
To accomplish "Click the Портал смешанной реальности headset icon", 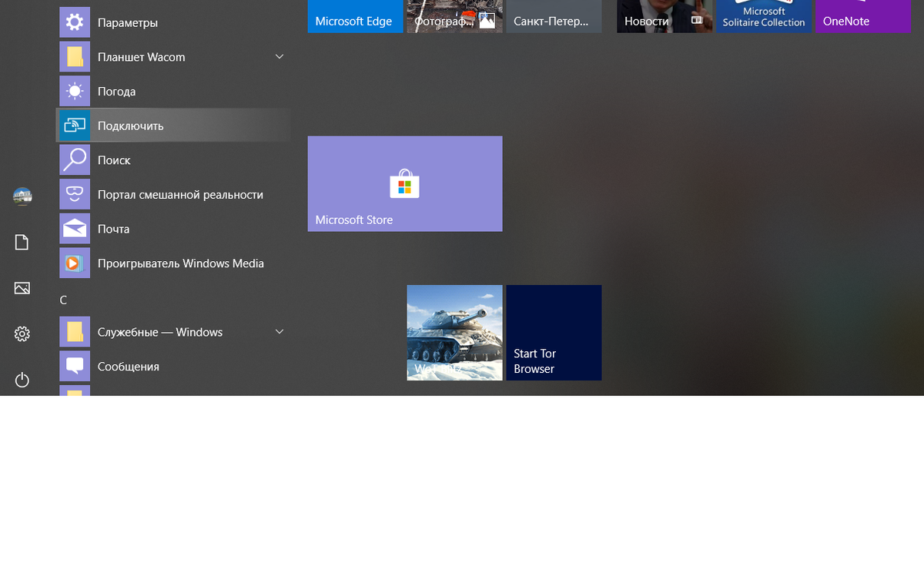I will click(75, 194).
